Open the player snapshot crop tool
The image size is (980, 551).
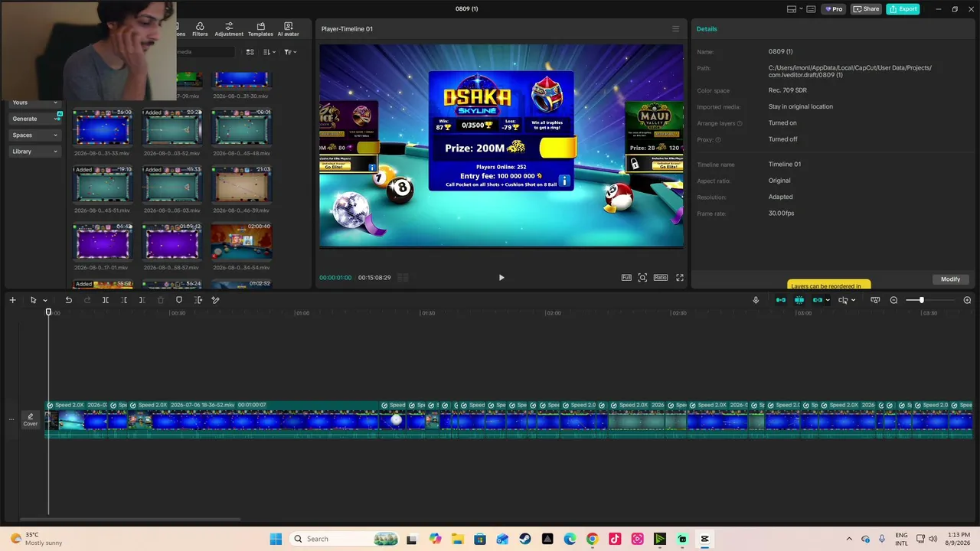click(x=642, y=278)
